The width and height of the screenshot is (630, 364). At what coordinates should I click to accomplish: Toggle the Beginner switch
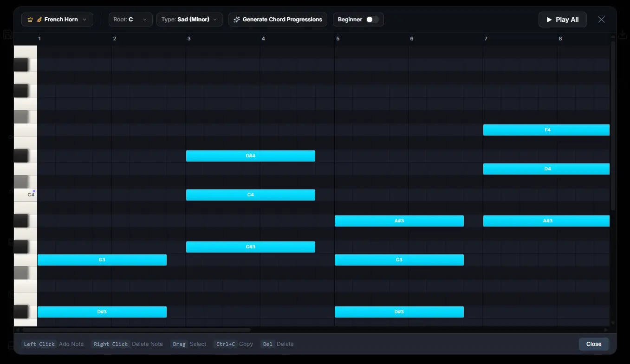coord(372,19)
